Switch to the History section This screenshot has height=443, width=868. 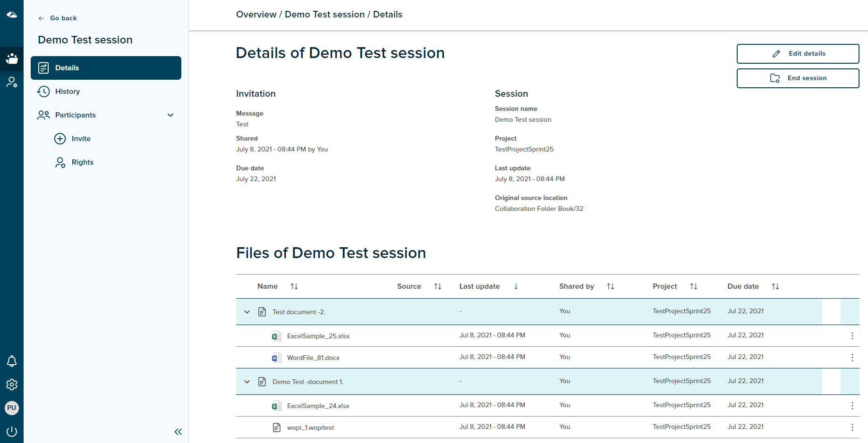tap(67, 92)
